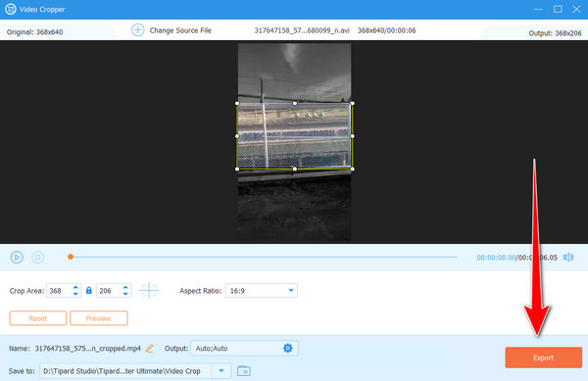Click the top-center crop handle
588x381 pixels.
(295, 103)
